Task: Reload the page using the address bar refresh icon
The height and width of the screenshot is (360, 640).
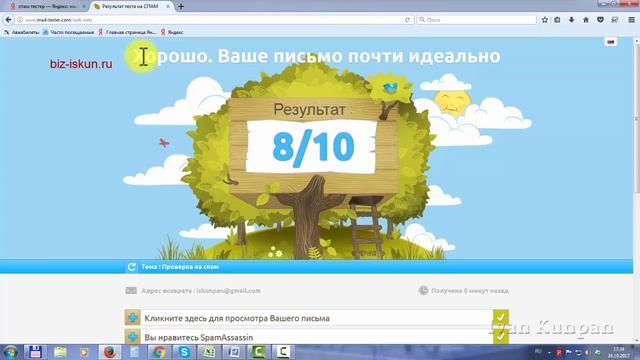Action: [407, 20]
